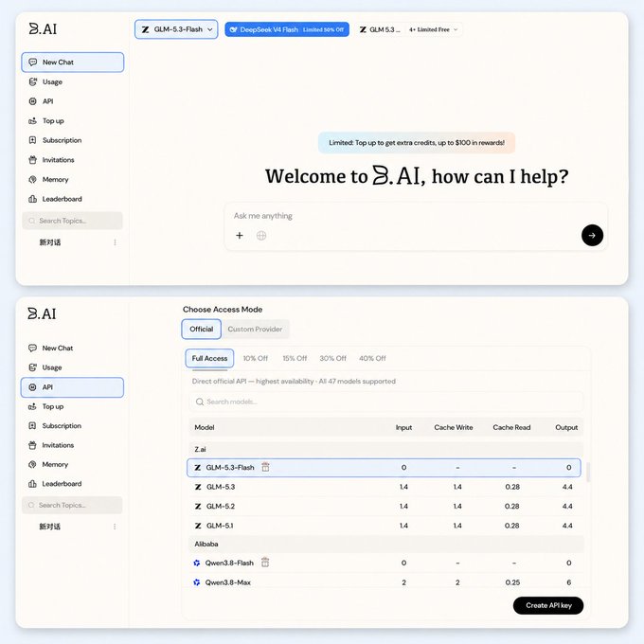Open Memory in the top panel sidebar
The height and width of the screenshot is (644, 644).
point(73,180)
